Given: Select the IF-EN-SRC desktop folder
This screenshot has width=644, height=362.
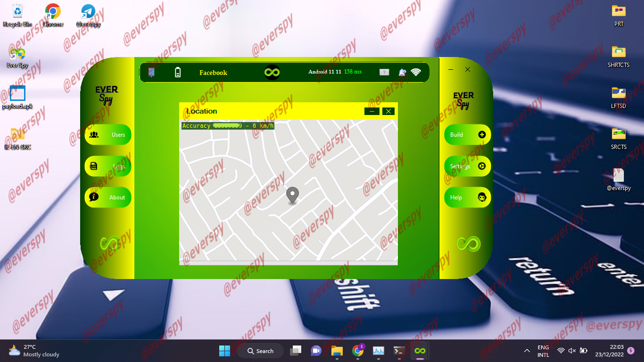Looking at the screenshot, I should click(17, 138).
